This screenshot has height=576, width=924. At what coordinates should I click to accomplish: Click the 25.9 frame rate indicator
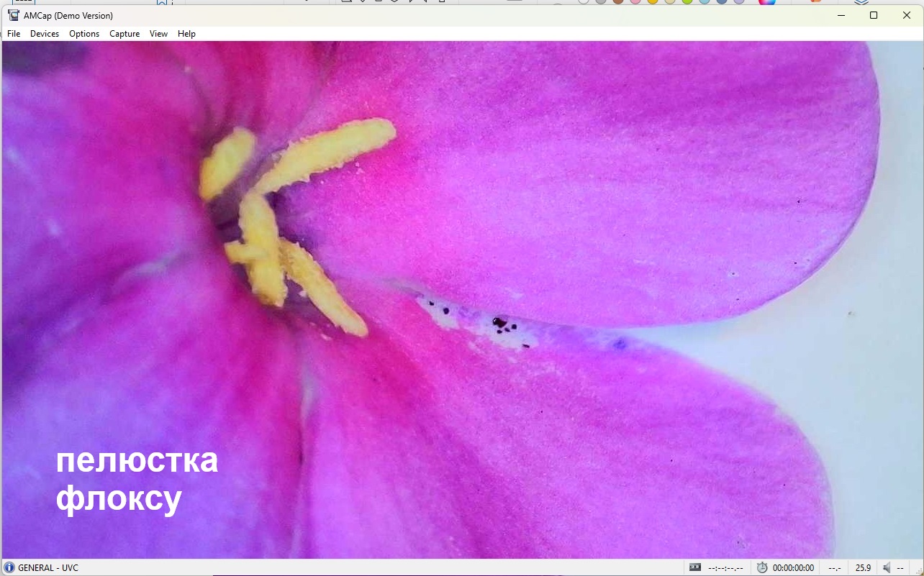(863, 567)
